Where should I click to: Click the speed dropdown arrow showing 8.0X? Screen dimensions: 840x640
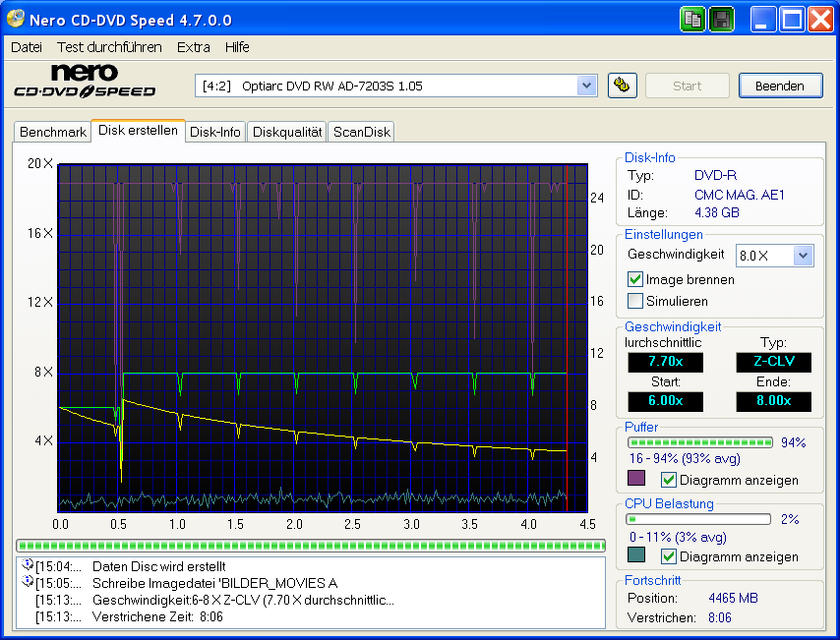coord(803,255)
